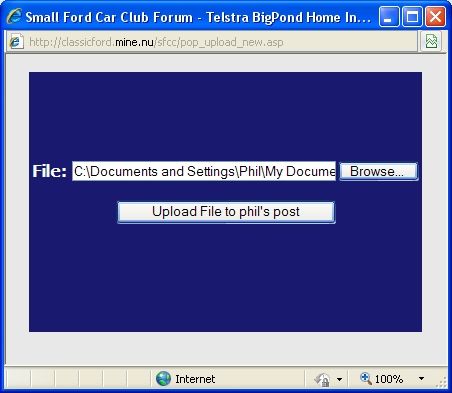Close the upload popup window
The height and width of the screenshot is (393, 452).
pos(435,17)
